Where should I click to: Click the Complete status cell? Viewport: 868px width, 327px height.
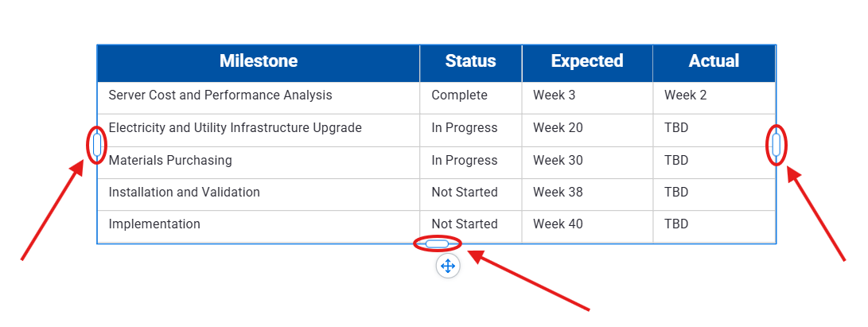pyautogui.click(x=459, y=95)
